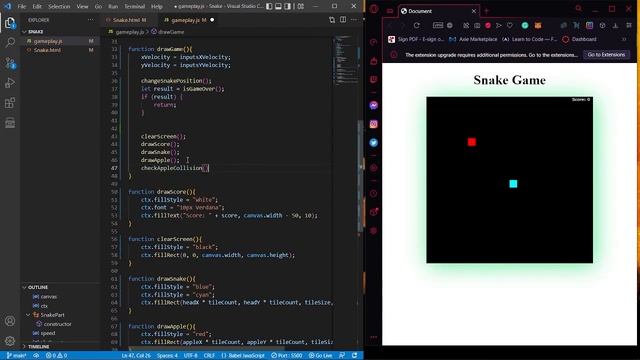Collapse the OUTLINE section
640x360 pixels.
pyautogui.click(x=59, y=287)
